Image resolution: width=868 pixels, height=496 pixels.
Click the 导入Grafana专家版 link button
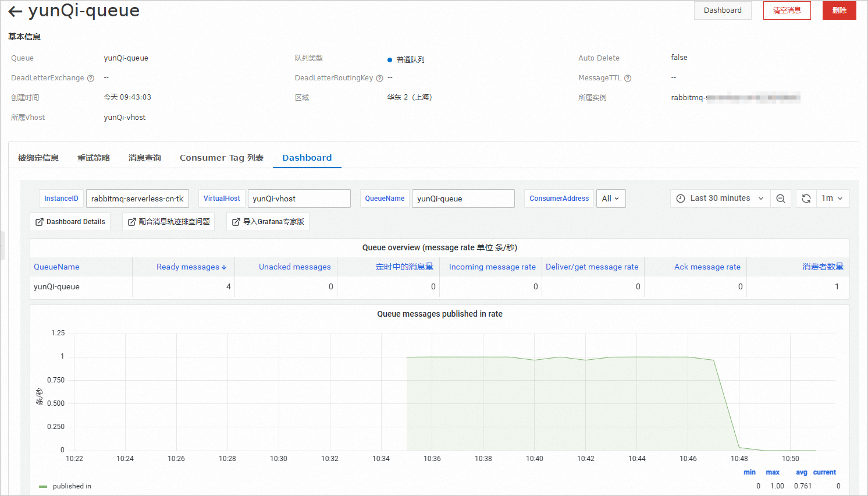[x=268, y=222]
